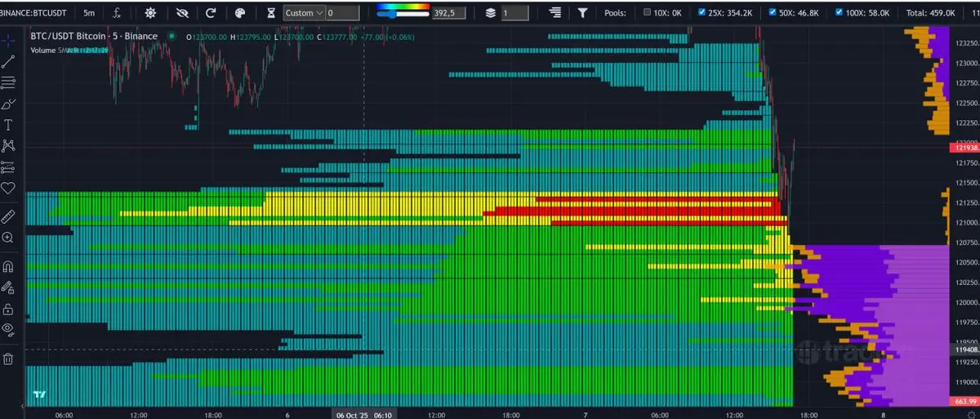This screenshot has width=980, height=419.
Task: Edit the threshold value field 392,5
Action: (450, 13)
